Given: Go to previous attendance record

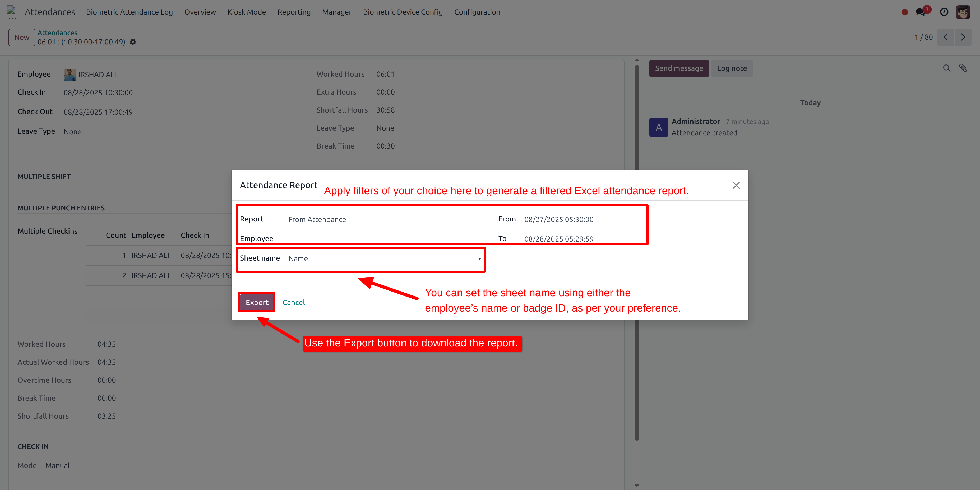Looking at the screenshot, I should pyautogui.click(x=946, y=37).
